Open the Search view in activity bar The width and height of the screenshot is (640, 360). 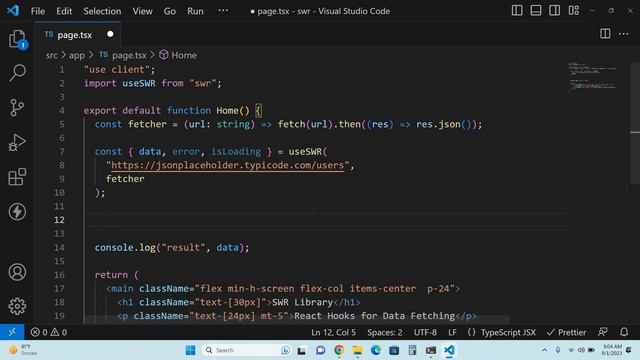[17, 73]
